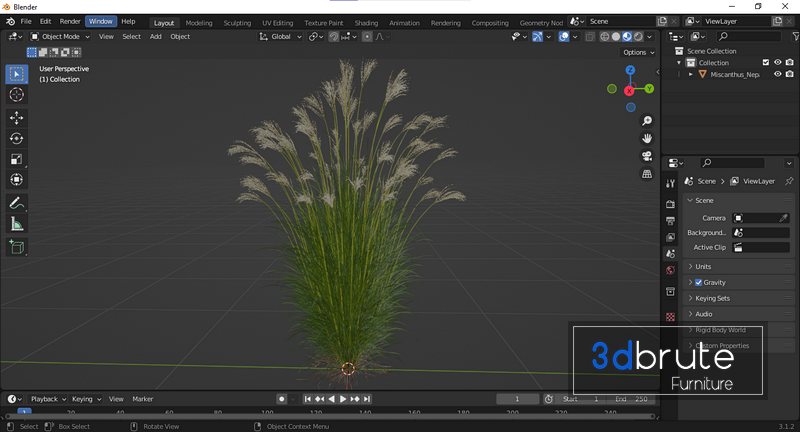This screenshot has width=800, height=432.
Task: Expand Miscanthus_Nep object in outliner
Action: click(691, 74)
